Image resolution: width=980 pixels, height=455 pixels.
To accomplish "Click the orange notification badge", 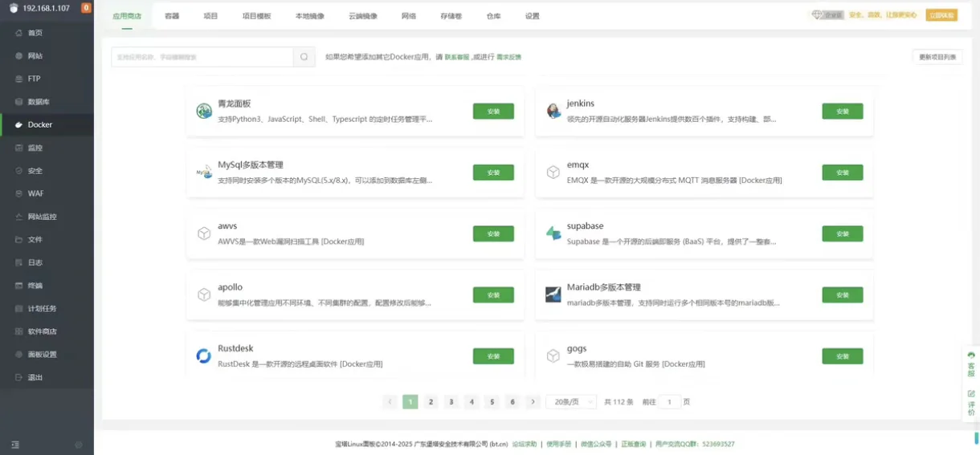I will (86, 8).
